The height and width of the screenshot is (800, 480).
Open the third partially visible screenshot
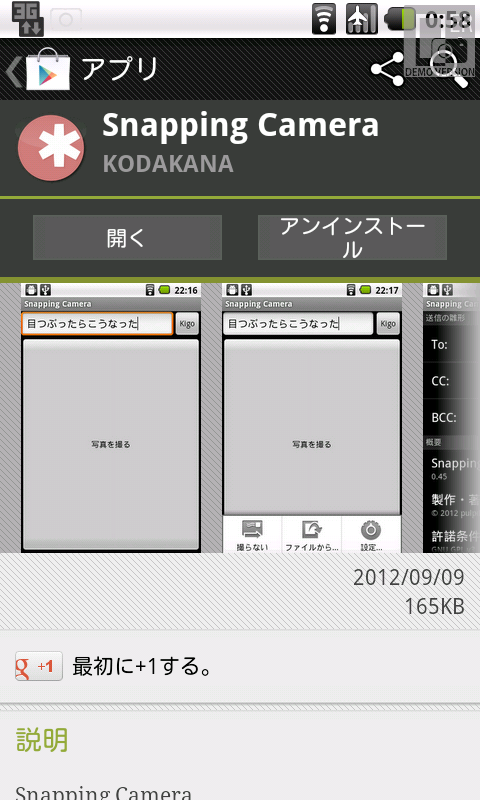451,418
